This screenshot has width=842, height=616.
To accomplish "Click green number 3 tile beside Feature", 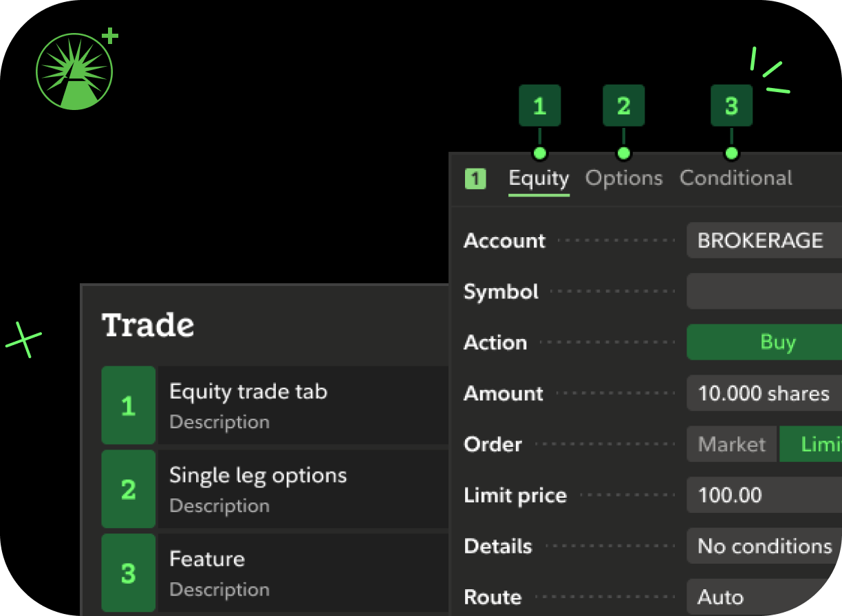I will pos(129,573).
